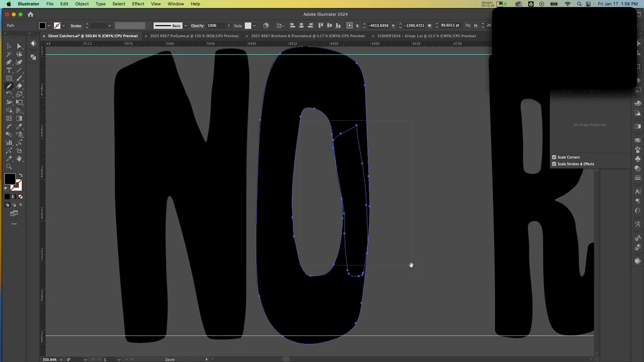Set paint mode to Gradient

14,197
